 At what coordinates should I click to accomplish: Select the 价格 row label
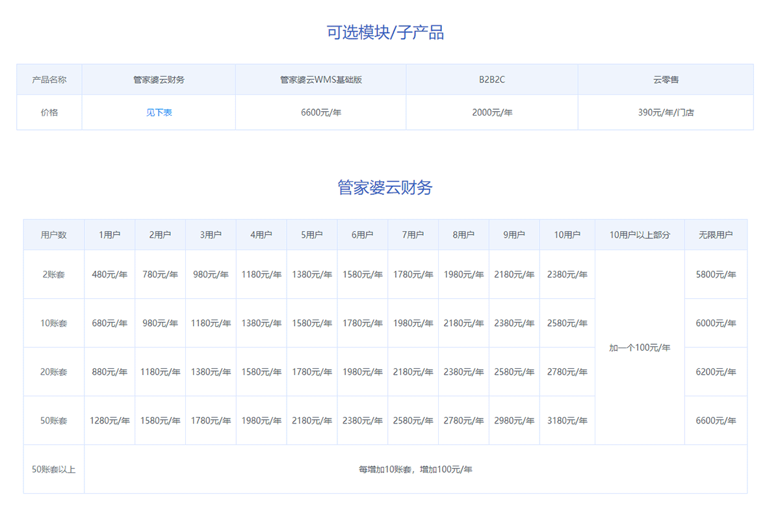49,112
